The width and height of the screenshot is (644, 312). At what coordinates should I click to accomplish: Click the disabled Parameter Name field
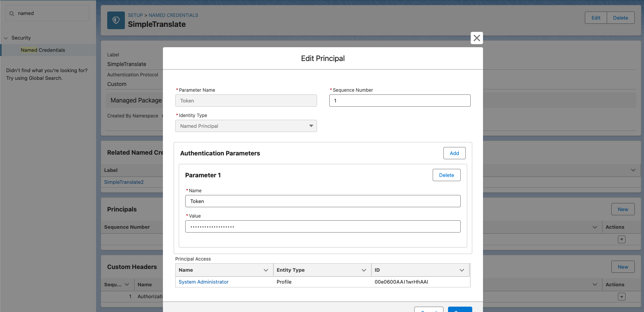point(246,101)
